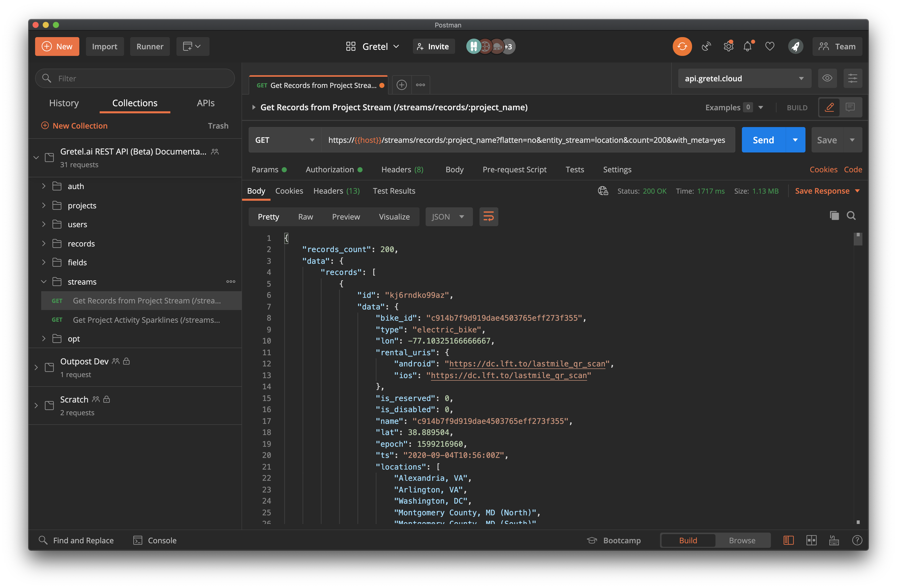Open manage environments sliders icon
897x588 pixels.
pyautogui.click(x=852, y=78)
